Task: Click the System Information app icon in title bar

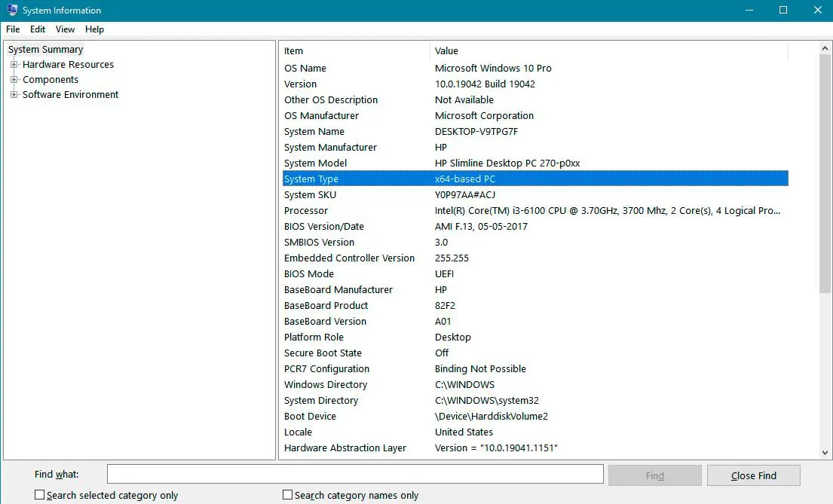Action: click(x=12, y=10)
